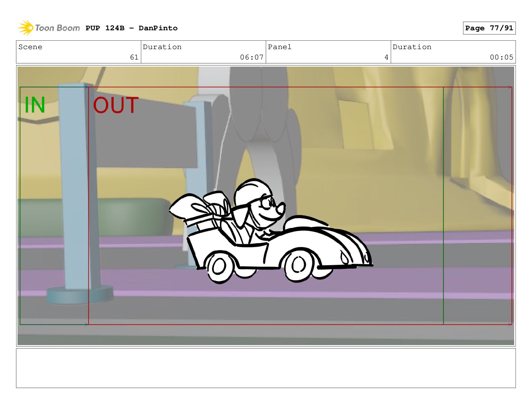Screen dimensions: 532x412
Task: Click the 'Page 77/91' page indicator
Action: (489, 28)
